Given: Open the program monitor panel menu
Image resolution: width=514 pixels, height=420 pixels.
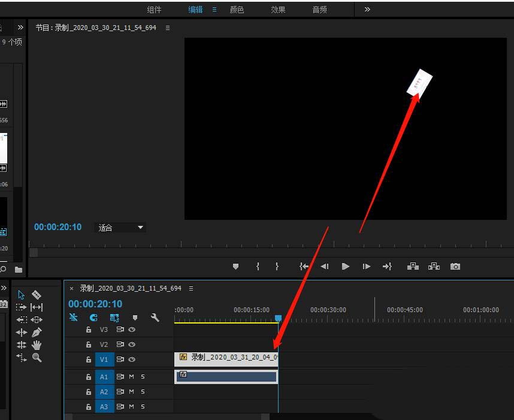Looking at the screenshot, I should pos(168,28).
